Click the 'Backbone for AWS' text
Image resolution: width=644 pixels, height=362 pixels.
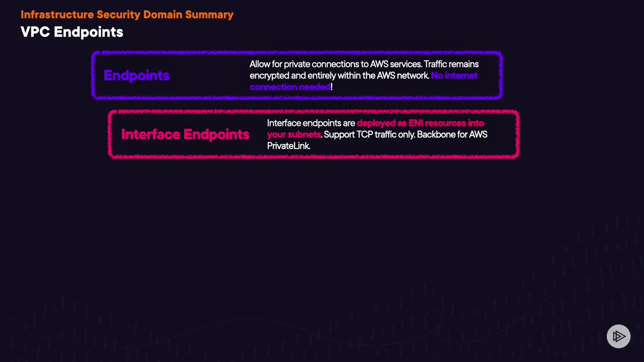pyautogui.click(x=452, y=134)
